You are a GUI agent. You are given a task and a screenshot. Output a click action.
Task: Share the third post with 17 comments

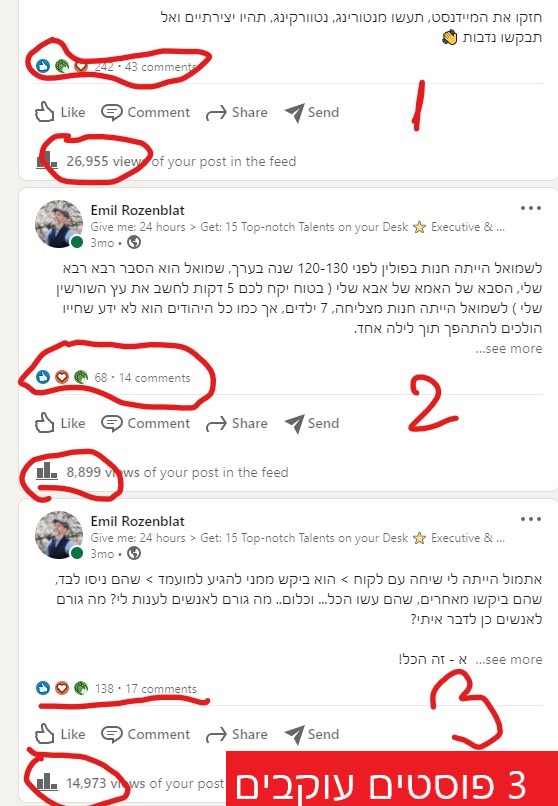236,734
